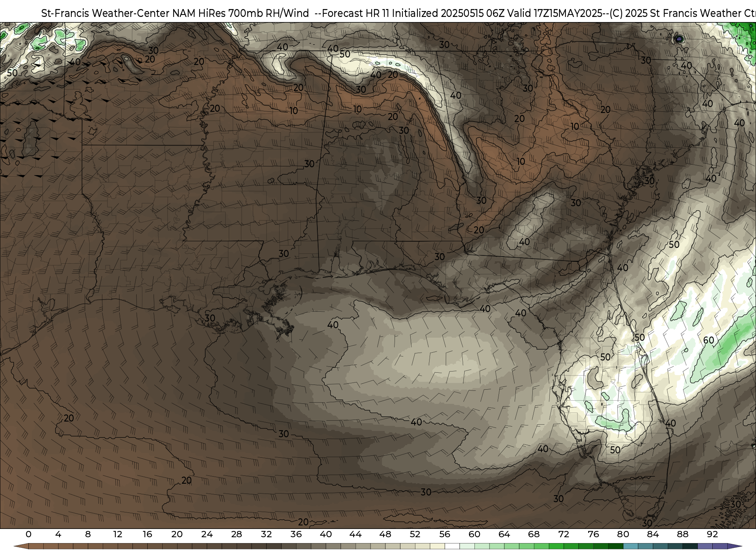Click the colorbar label "88"
This screenshot has height=551, width=756.
click(682, 534)
